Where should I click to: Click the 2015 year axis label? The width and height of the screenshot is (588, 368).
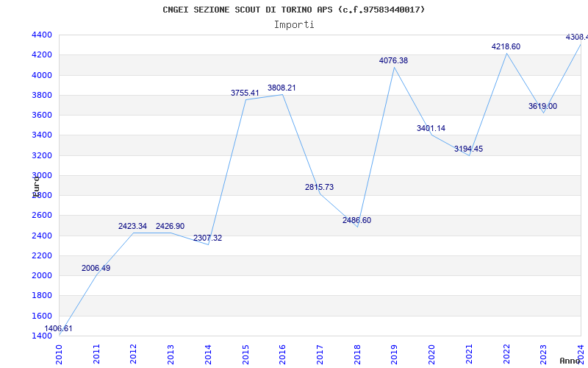pos(245,354)
